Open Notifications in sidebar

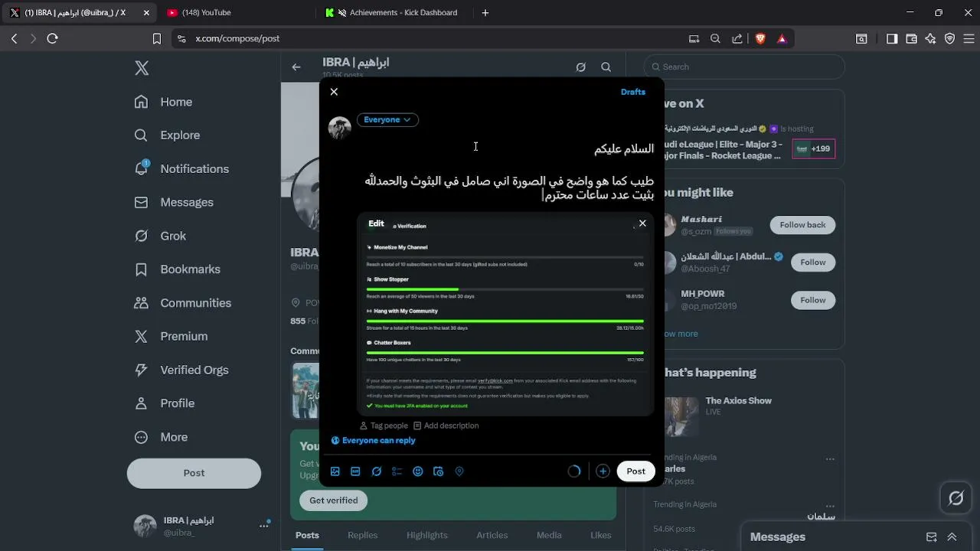coord(181,169)
